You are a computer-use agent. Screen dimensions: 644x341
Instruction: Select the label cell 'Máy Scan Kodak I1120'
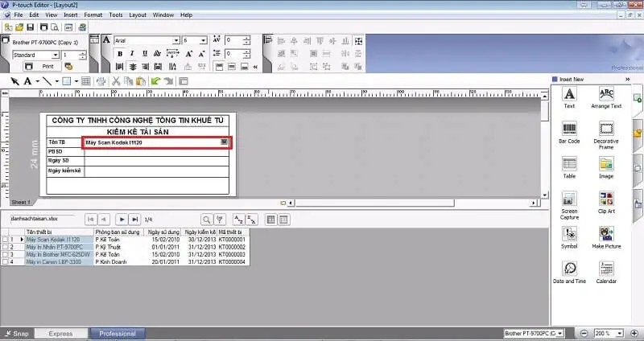click(x=156, y=142)
